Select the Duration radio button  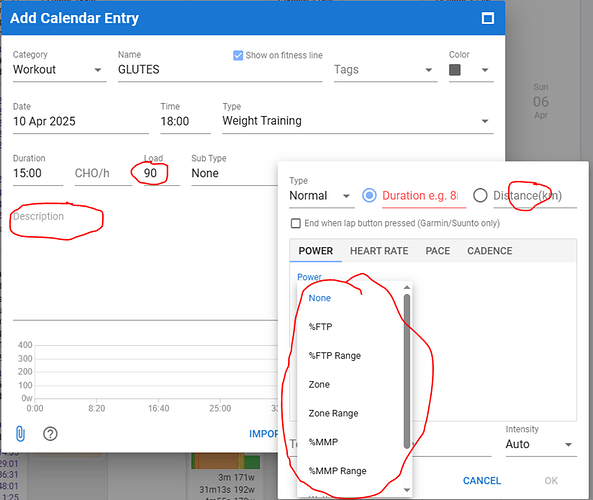[369, 196]
